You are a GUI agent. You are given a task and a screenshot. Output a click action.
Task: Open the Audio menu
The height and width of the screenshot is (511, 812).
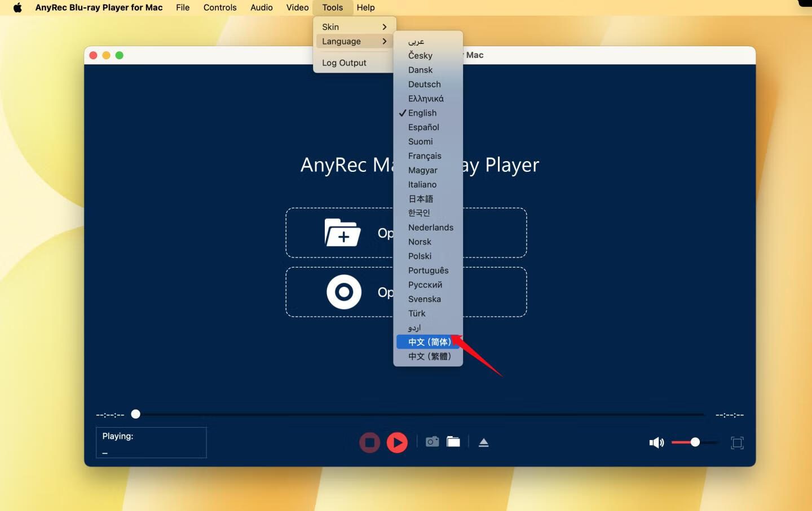pyautogui.click(x=262, y=7)
